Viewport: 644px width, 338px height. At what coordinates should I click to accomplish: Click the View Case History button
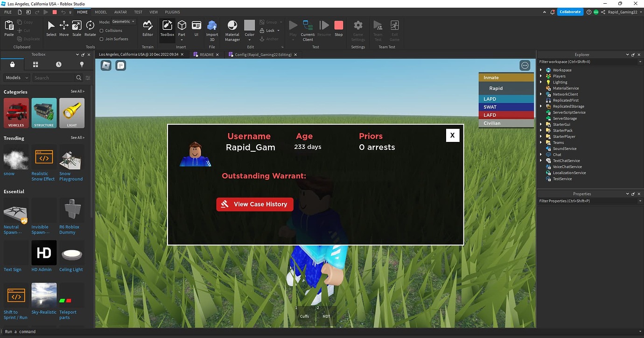click(x=254, y=204)
